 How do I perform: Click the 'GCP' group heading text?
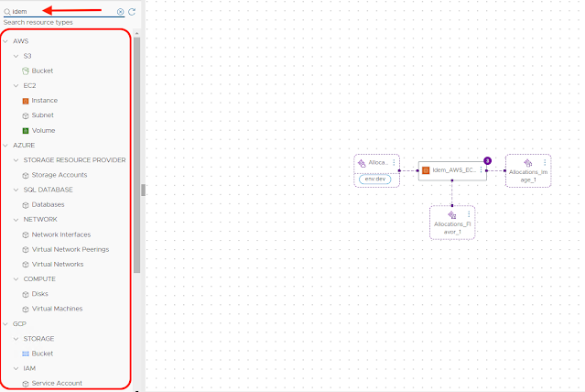tap(19, 323)
